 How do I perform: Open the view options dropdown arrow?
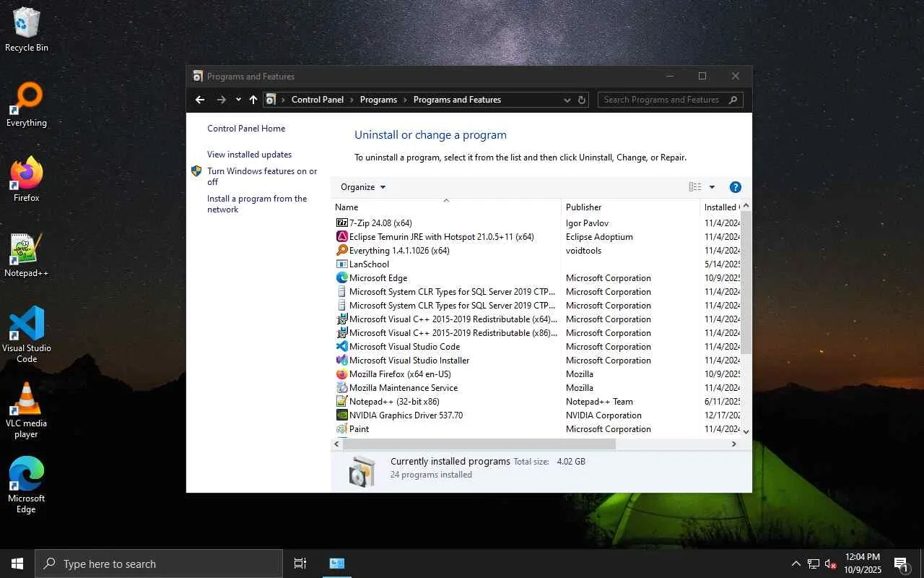(x=712, y=187)
